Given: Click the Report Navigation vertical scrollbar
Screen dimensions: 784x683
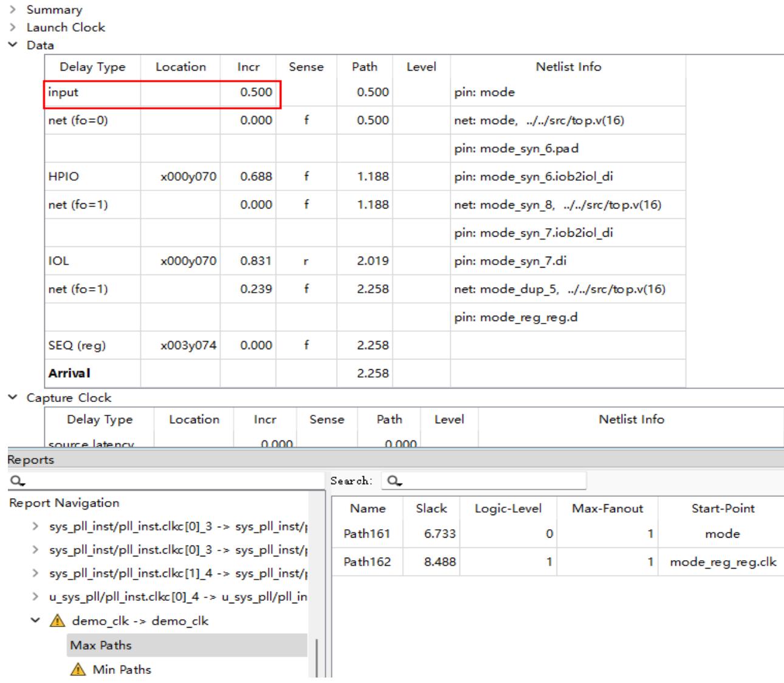Looking at the screenshot, I should 317,658.
